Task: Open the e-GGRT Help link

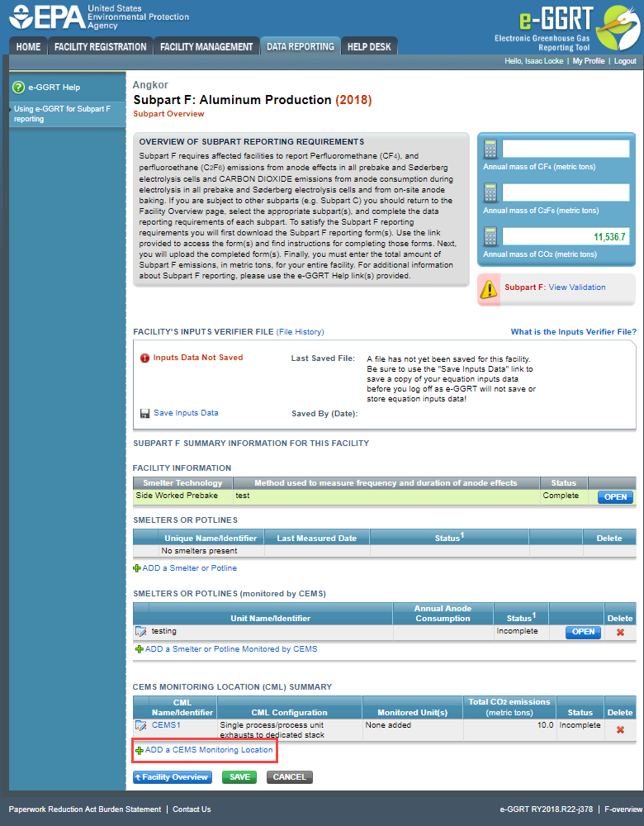Action: coord(54,88)
